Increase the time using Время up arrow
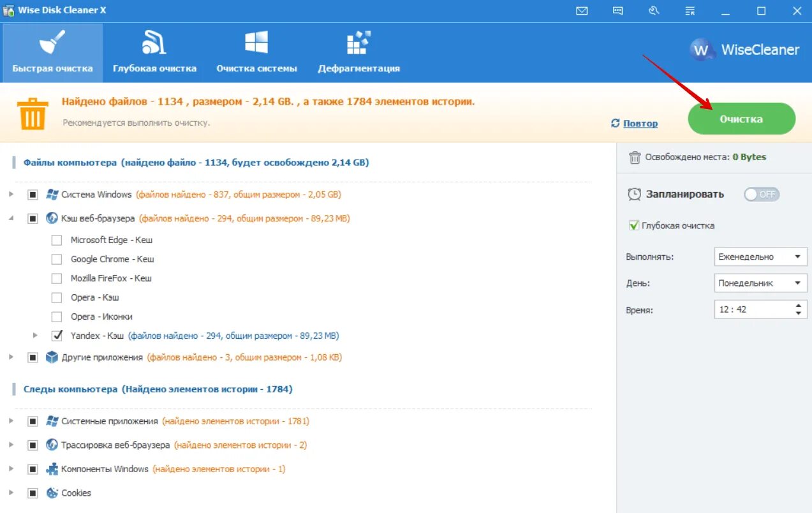The height and width of the screenshot is (513, 812). 799,306
